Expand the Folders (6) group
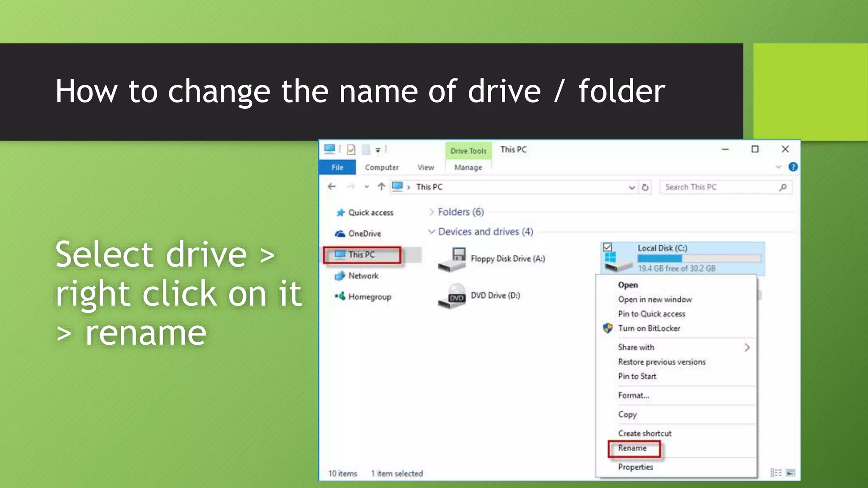This screenshot has width=868, height=488. [x=431, y=212]
